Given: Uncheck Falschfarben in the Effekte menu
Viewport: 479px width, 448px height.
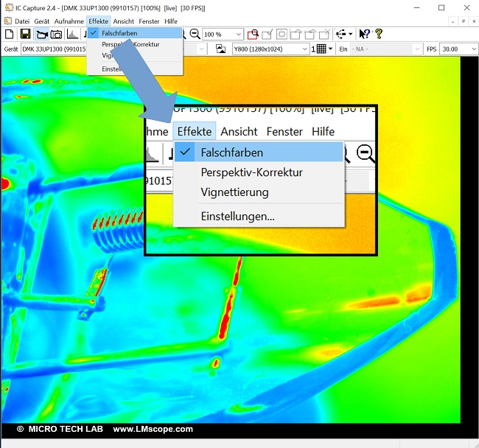Looking at the screenshot, I should [119, 33].
